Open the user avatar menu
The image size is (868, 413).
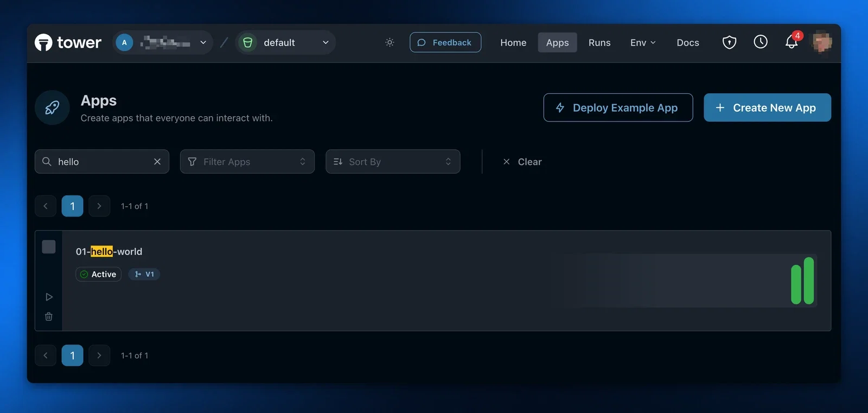[x=822, y=42]
